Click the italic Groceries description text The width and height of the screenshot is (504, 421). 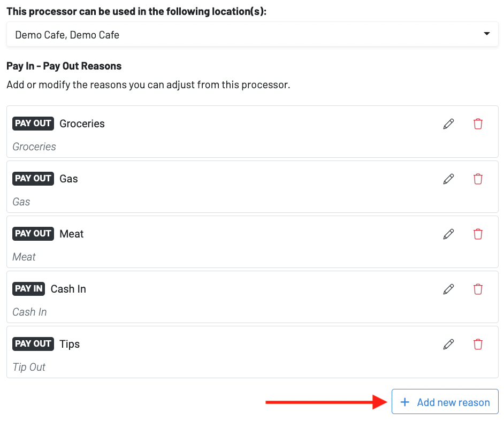pos(34,147)
